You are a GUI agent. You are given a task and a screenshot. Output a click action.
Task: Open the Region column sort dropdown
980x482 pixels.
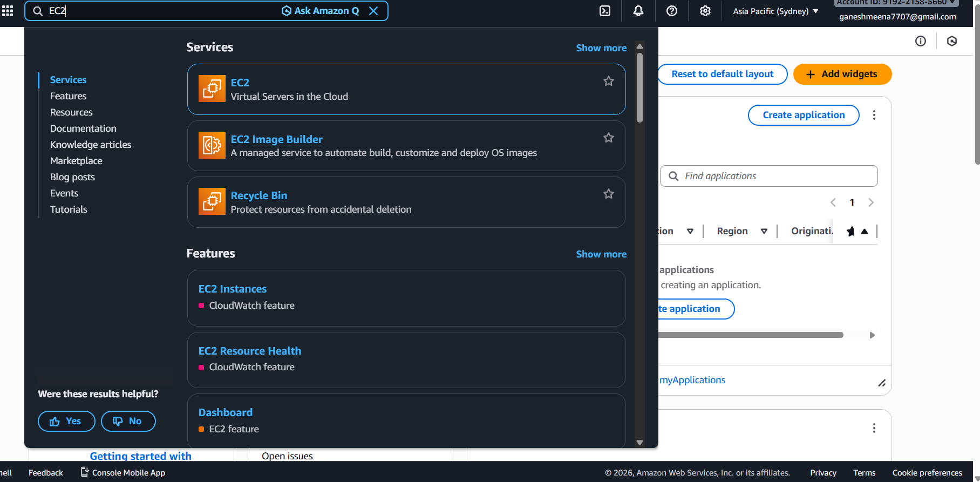coord(764,231)
